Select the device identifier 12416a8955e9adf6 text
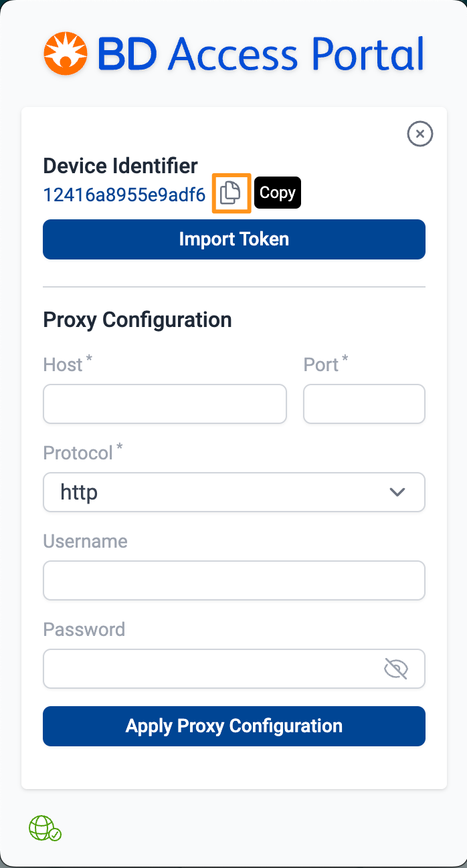 [124, 195]
